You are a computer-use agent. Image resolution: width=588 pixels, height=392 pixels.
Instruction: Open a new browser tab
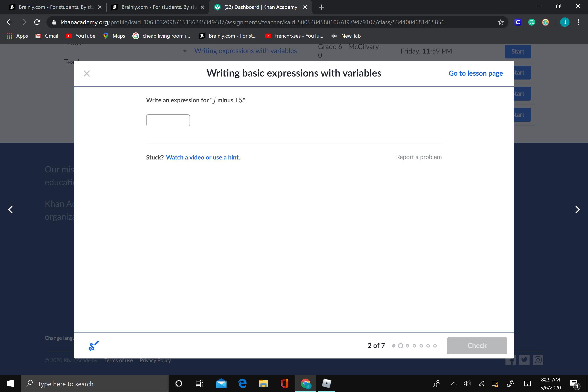pyautogui.click(x=322, y=7)
